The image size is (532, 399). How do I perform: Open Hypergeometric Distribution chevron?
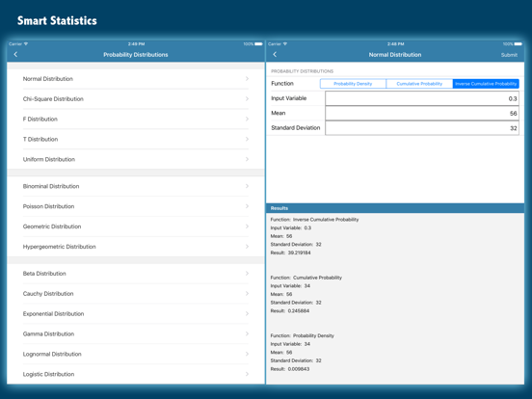(247, 247)
